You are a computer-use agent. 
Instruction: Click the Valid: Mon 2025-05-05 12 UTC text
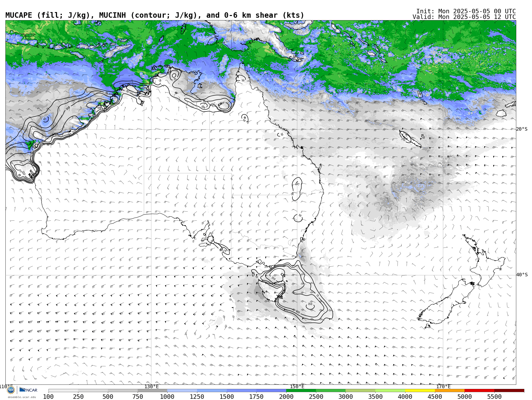click(x=464, y=17)
